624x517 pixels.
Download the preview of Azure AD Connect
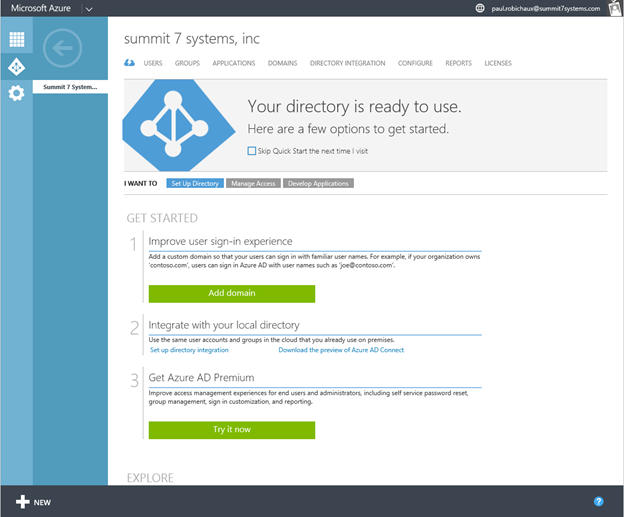tap(341, 350)
